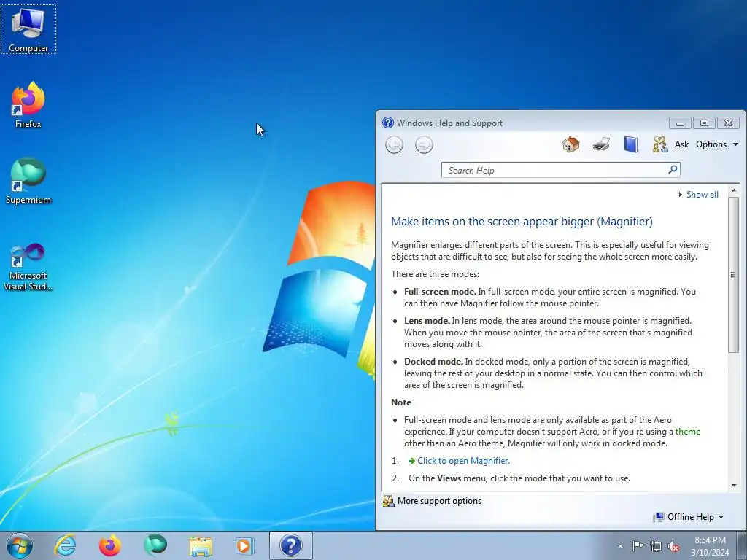Click the Show desktop strip

[x=742, y=545]
